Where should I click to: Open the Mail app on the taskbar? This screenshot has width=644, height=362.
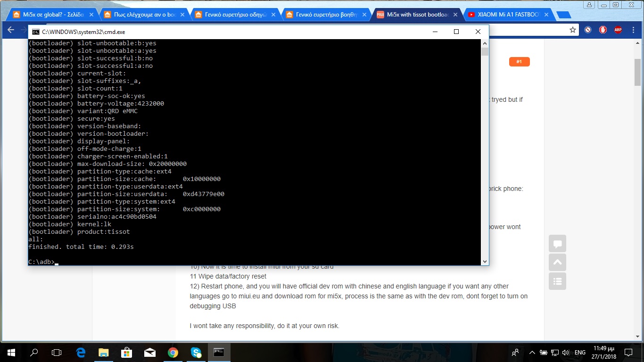pyautogui.click(x=150, y=352)
